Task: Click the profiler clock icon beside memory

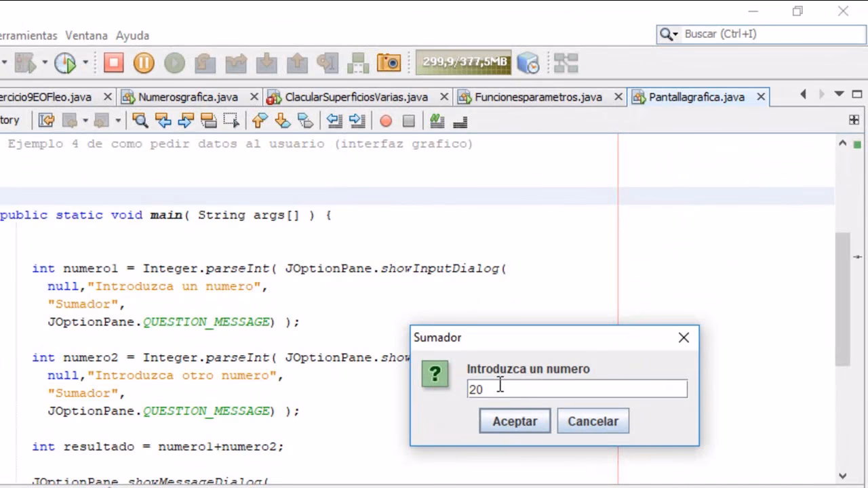Action: coord(528,63)
